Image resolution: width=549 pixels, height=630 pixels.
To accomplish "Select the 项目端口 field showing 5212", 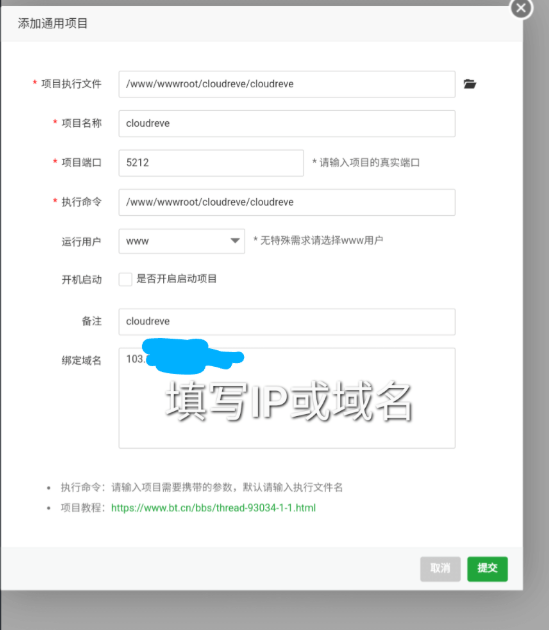I will coord(211,163).
